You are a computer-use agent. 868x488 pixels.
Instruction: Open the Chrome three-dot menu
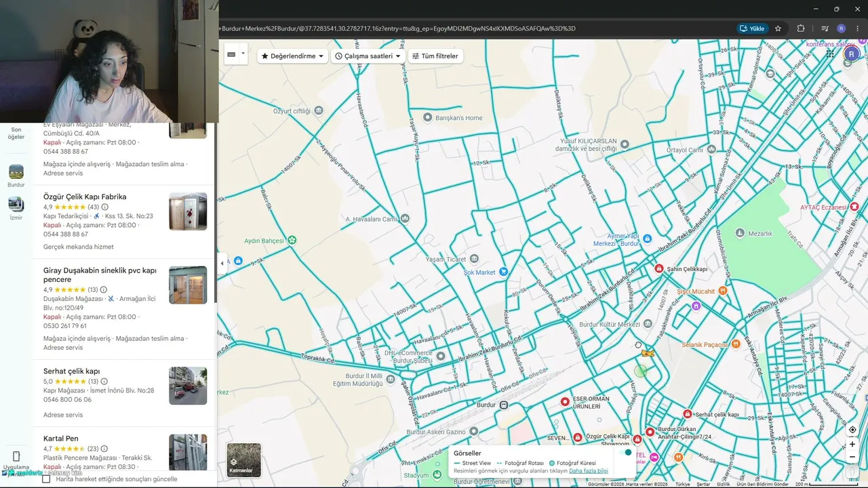(x=858, y=28)
